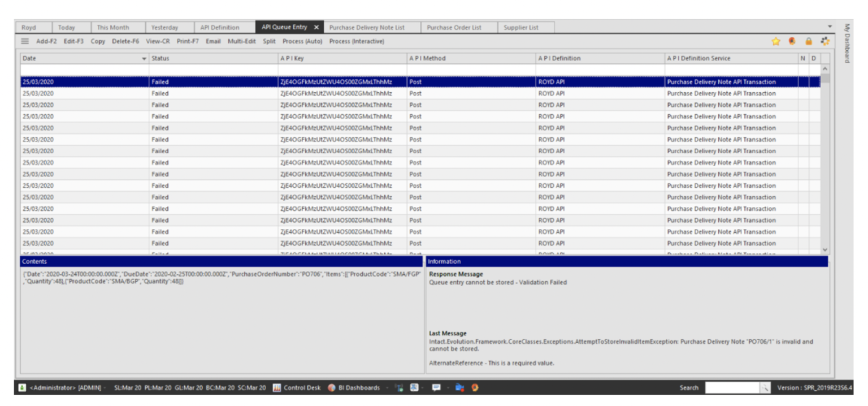The height and width of the screenshot is (406, 868).
Task: Click the workflow icon at toolbar far right
Action: coord(825,41)
